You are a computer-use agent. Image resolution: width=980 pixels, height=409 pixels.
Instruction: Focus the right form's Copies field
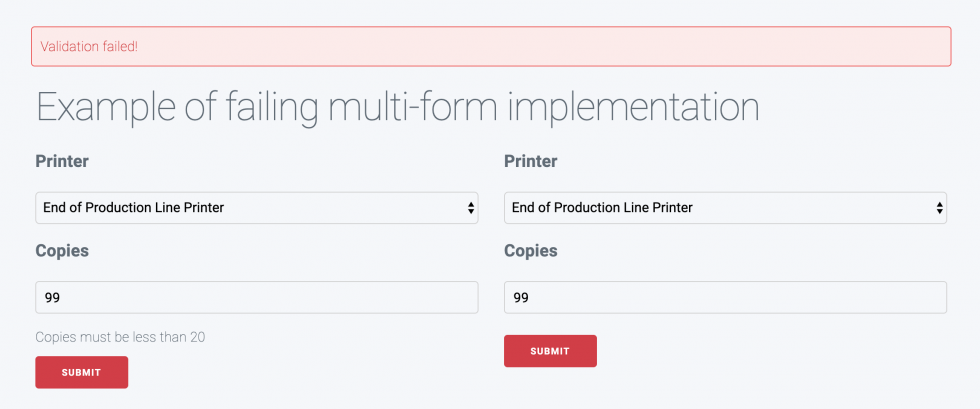725,297
